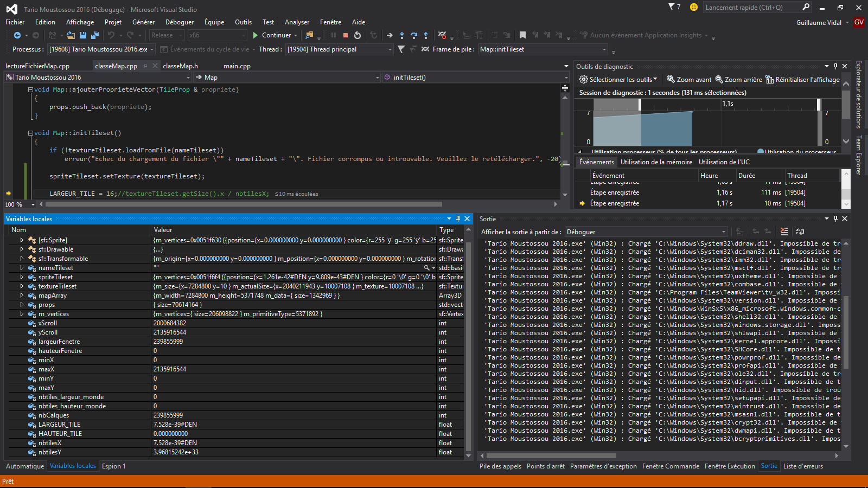
Task: Click the Navigate Backward arrow icon
Action: 17,35
